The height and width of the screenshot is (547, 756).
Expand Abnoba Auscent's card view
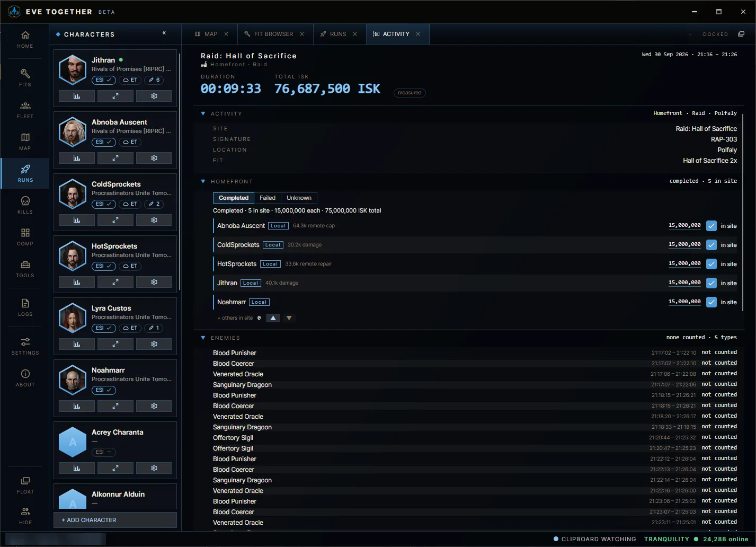coord(115,158)
